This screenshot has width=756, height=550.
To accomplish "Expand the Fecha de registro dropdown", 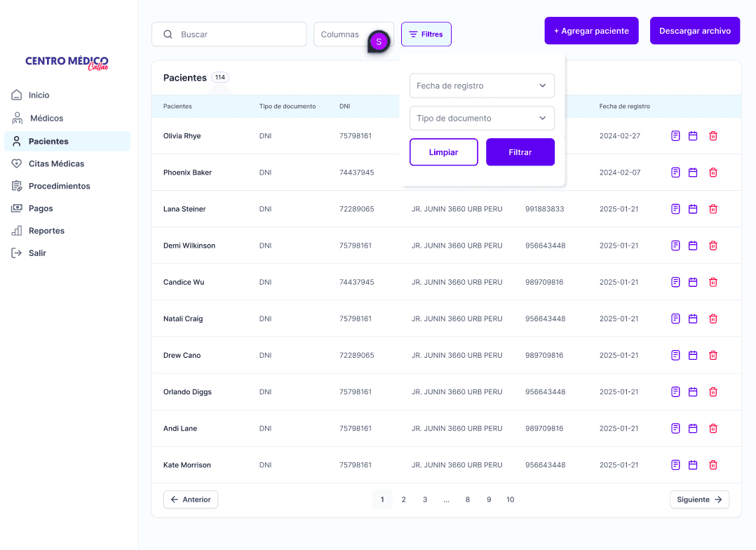I will click(482, 86).
